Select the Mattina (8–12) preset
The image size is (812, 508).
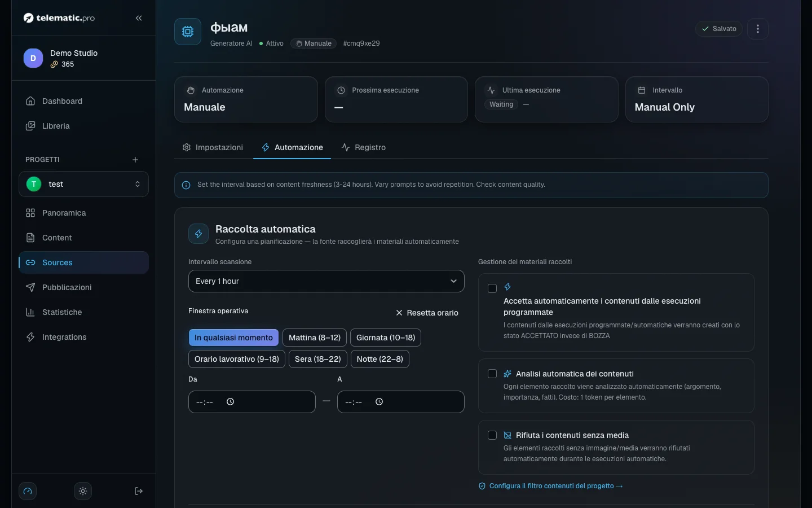point(315,338)
